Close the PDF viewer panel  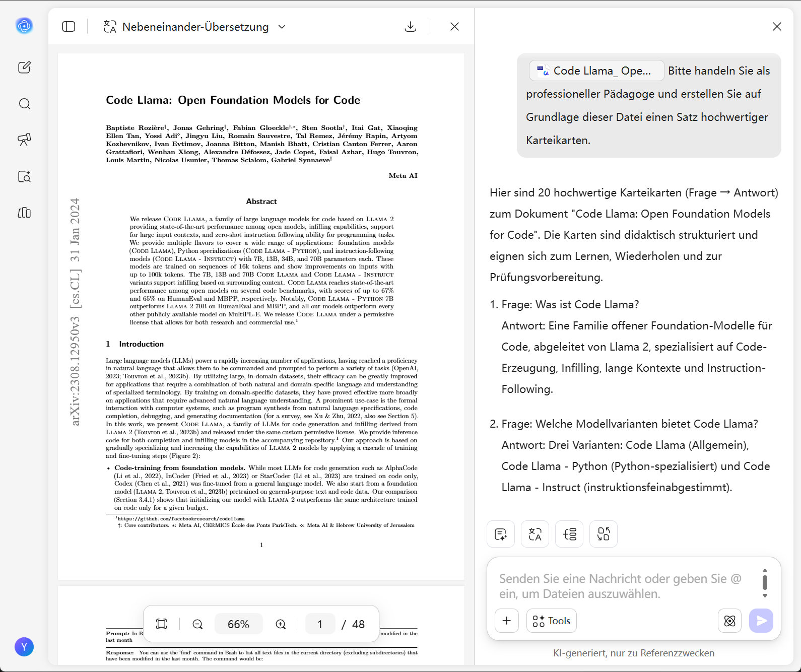click(x=454, y=27)
